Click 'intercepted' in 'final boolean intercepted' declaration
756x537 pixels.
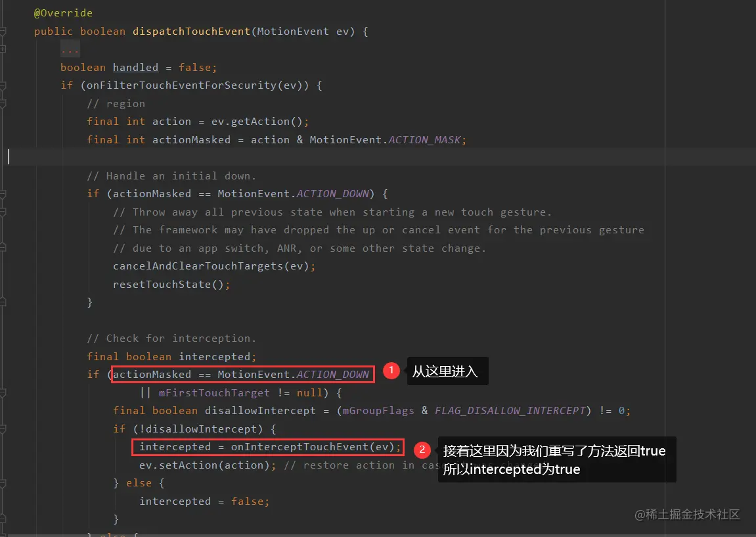click(215, 357)
